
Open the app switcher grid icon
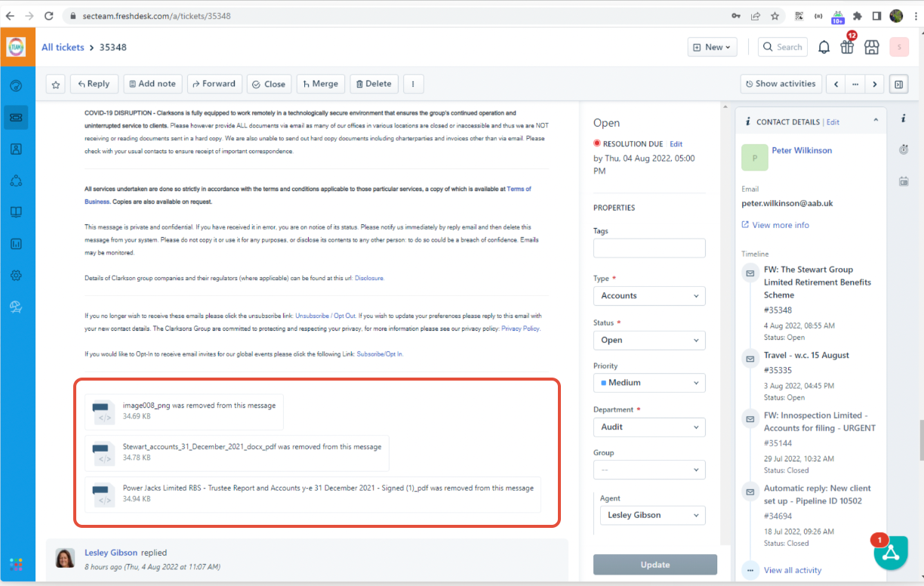click(x=16, y=564)
